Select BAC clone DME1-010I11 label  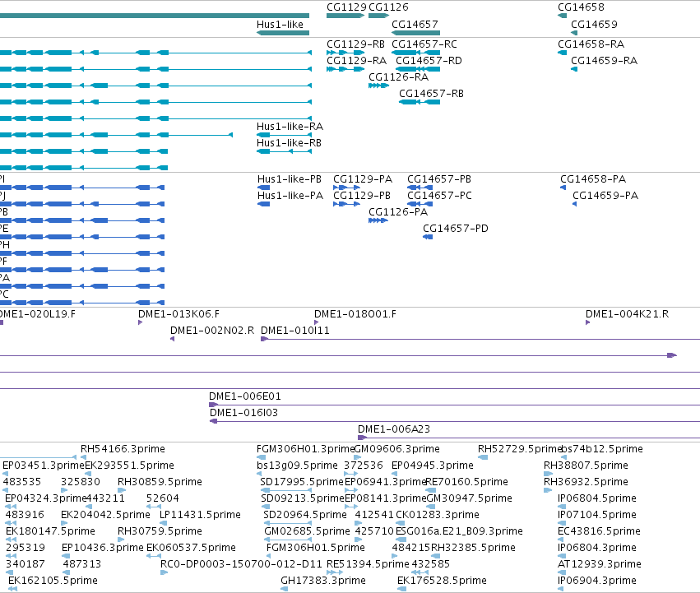pyautogui.click(x=295, y=331)
